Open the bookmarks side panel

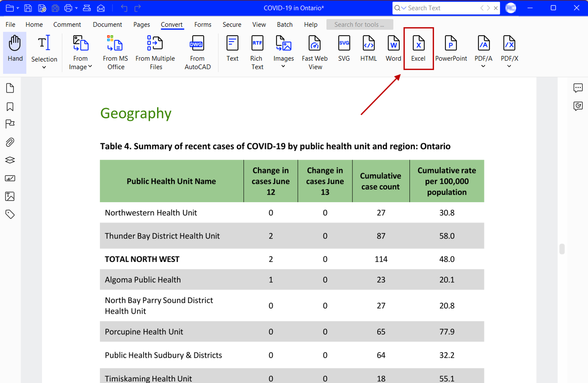coord(10,107)
